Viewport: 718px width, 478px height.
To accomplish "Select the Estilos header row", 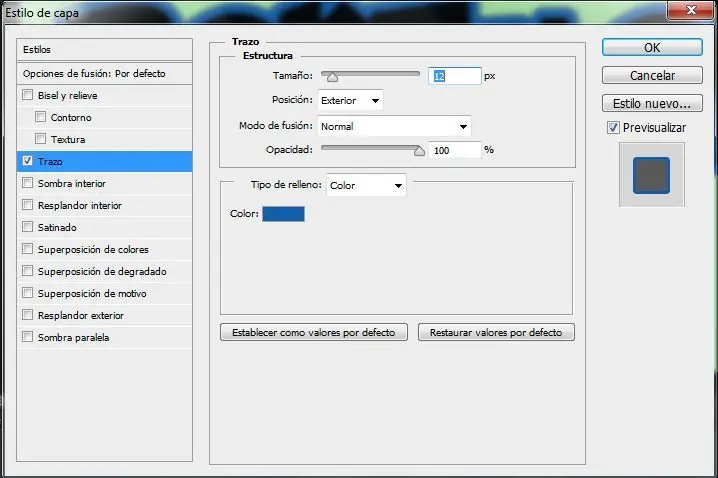I will 104,49.
